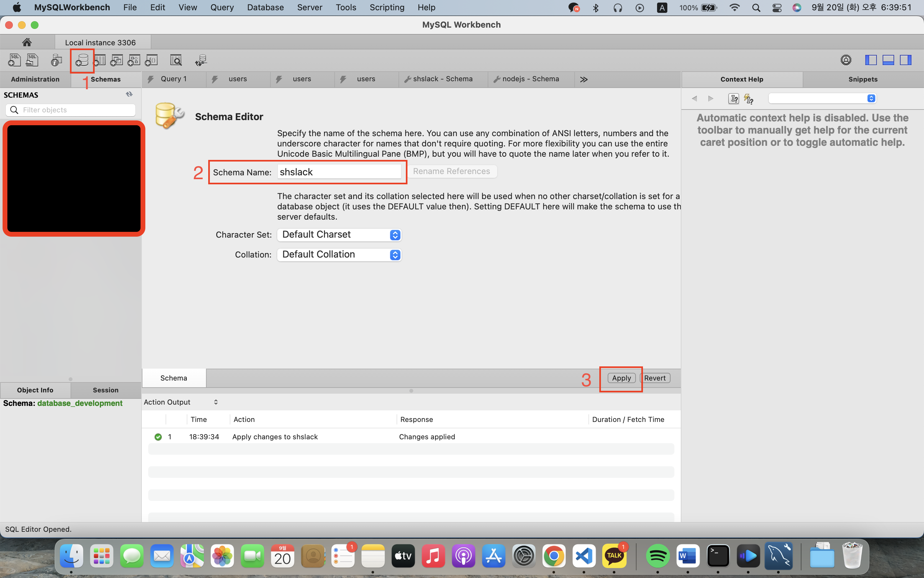Viewport: 924px width, 578px height.
Task: Open the nodejs - Schema tab
Action: tap(531, 79)
